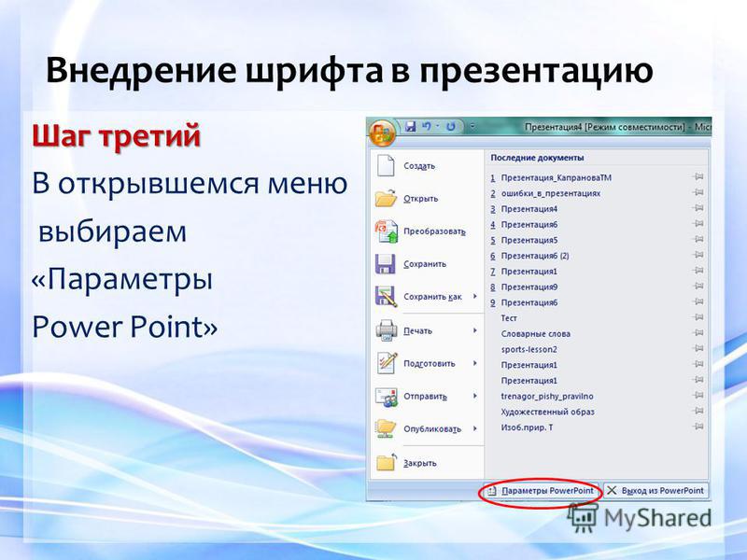Open recent file ошибки_в_презентациях
The height and width of the screenshot is (560, 747).
[x=551, y=193]
